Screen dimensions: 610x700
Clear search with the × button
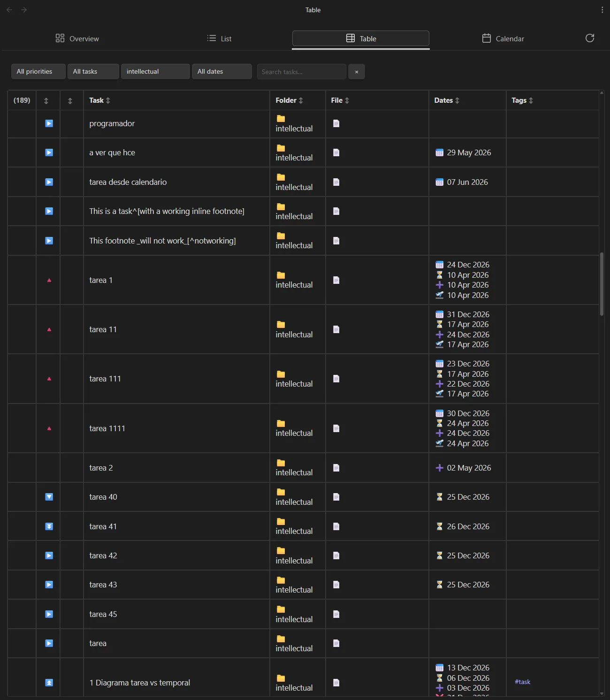[357, 72]
